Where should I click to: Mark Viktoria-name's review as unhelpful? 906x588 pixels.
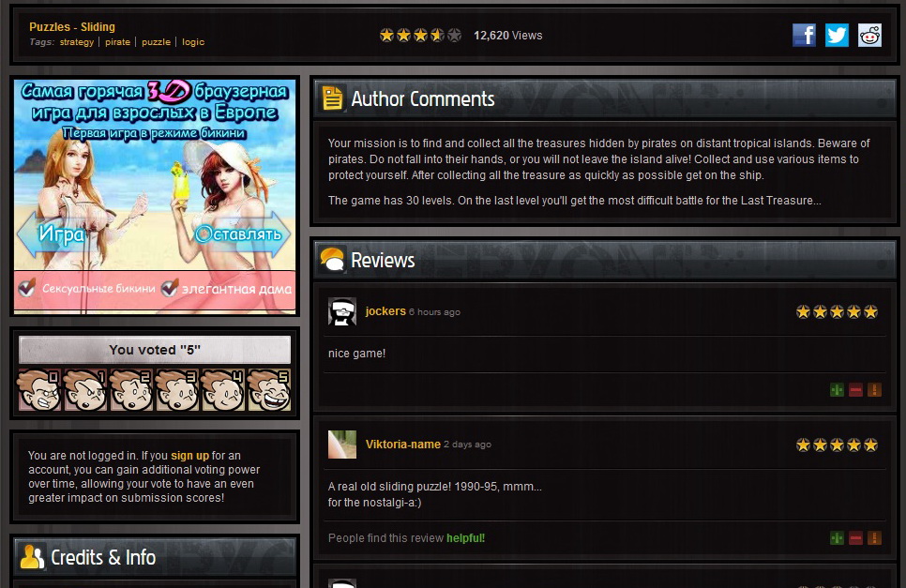click(x=855, y=538)
